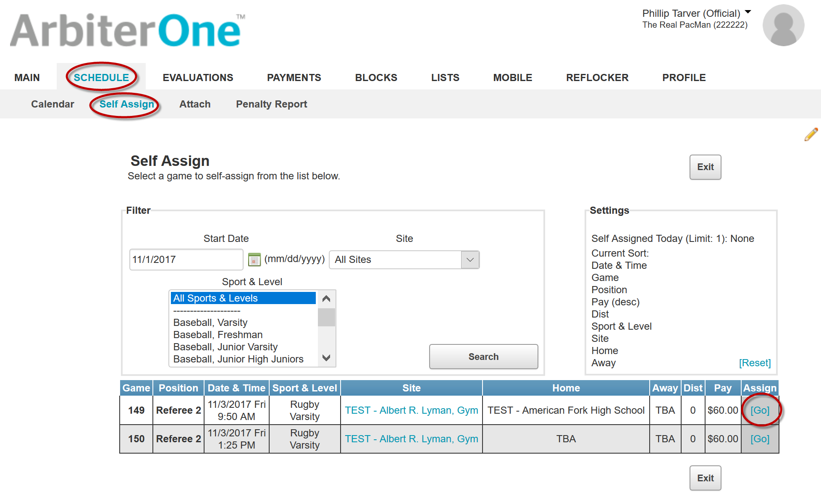821x504 pixels.
Task: Open the BLOCKS tab
Action: click(x=376, y=78)
